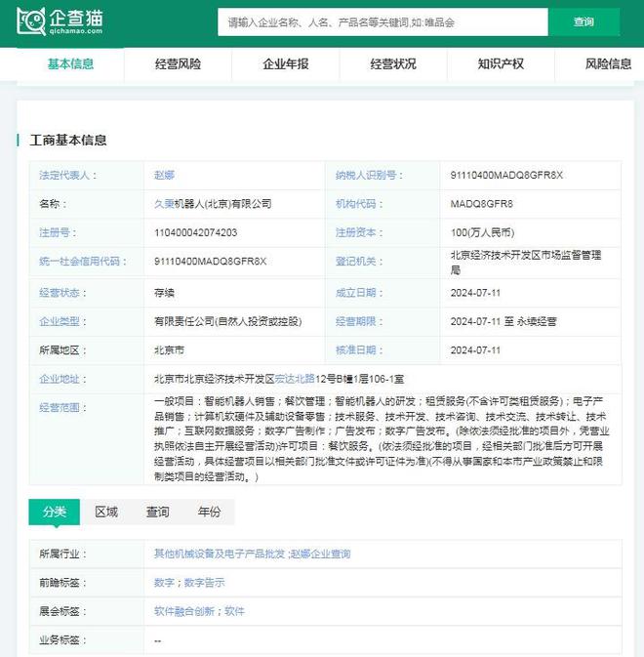The image size is (644, 657).
Task: Select the 存续 status value
Action: coord(164,293)
